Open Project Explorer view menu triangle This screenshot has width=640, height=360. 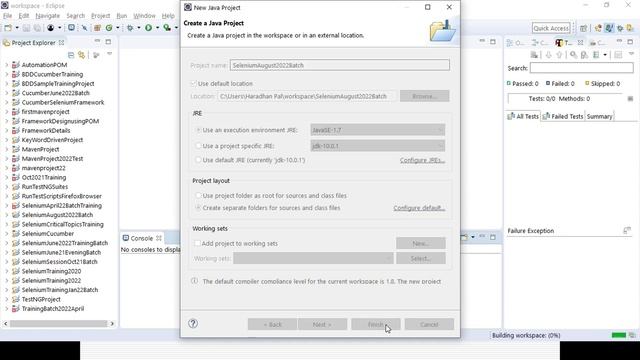[x=109, y=54]
